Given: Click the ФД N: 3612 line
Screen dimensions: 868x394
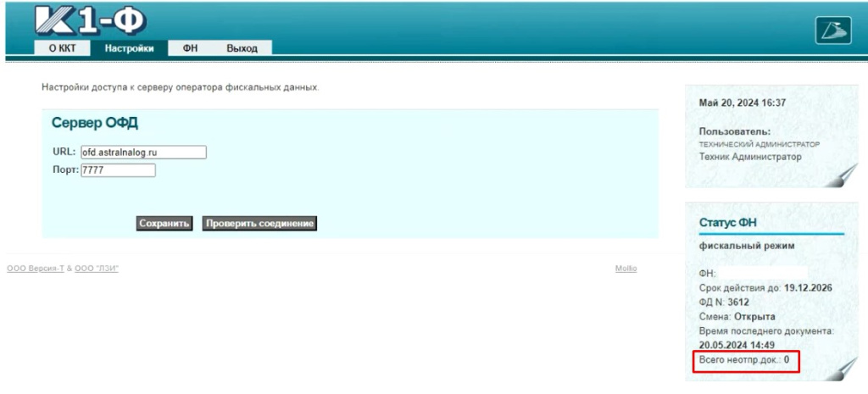Looking at the screenshot, I should [x=724, y=302].
